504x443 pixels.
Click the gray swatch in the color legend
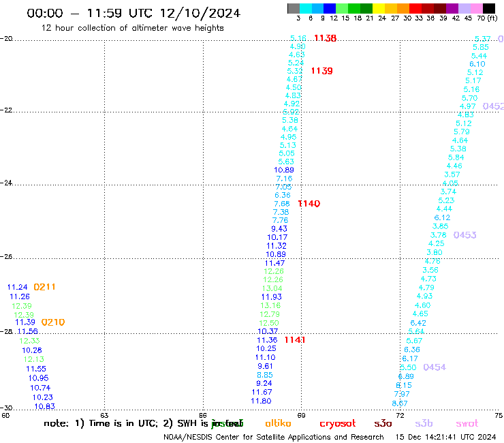tap(294, 8)
